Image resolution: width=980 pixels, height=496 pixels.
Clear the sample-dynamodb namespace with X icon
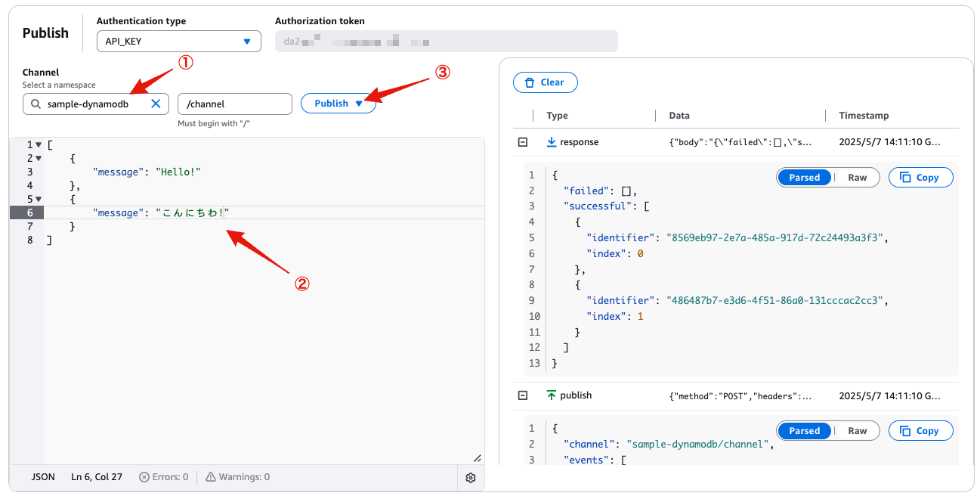coord(156,104)
